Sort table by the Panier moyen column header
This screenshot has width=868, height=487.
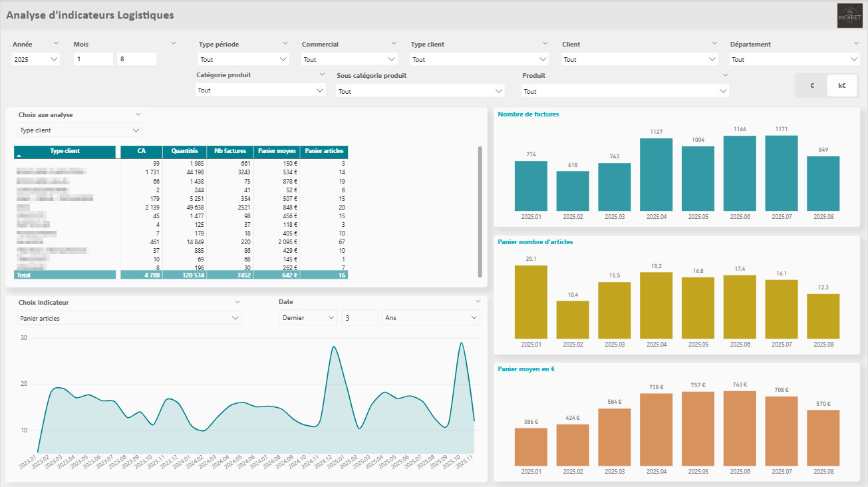point(276,151)
